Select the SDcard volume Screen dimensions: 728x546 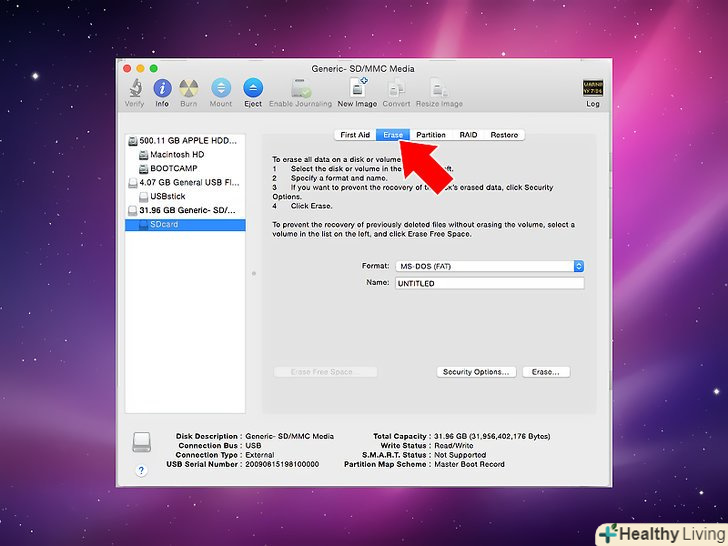coord(185,225)
